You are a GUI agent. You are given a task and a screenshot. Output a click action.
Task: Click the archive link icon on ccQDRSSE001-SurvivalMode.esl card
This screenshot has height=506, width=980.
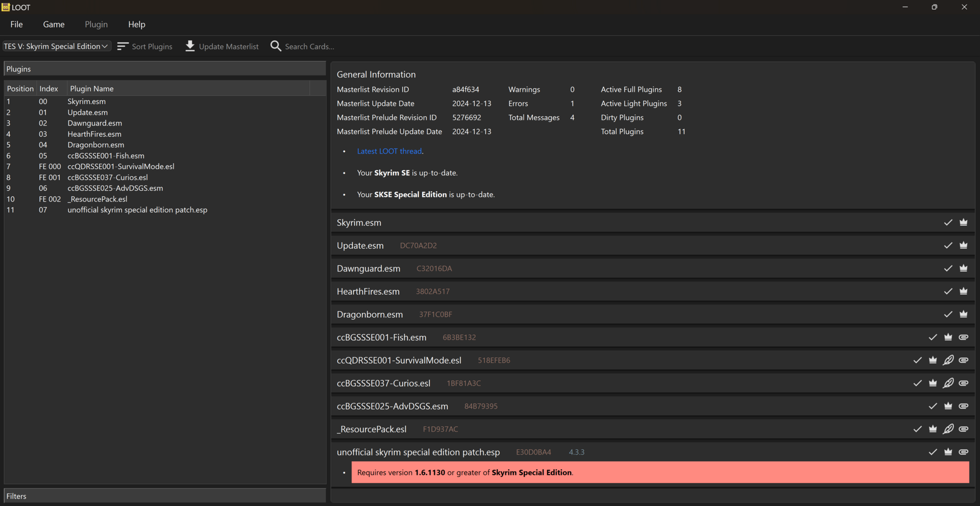(x=963, y=360)
